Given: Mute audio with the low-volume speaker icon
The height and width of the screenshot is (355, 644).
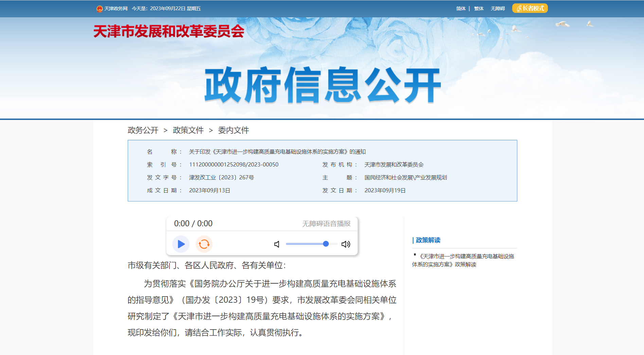Looking at the screenshot, I should tap(277, 244).
